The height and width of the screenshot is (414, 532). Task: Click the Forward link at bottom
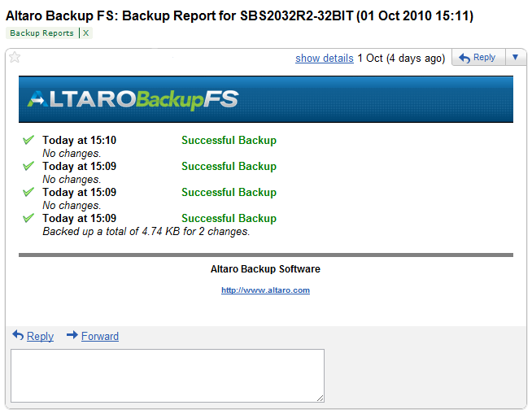tap(100, 336)
